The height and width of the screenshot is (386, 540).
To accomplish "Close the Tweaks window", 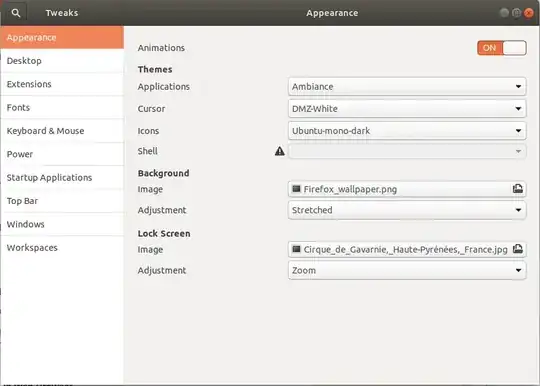I will [x=528, y=13].
